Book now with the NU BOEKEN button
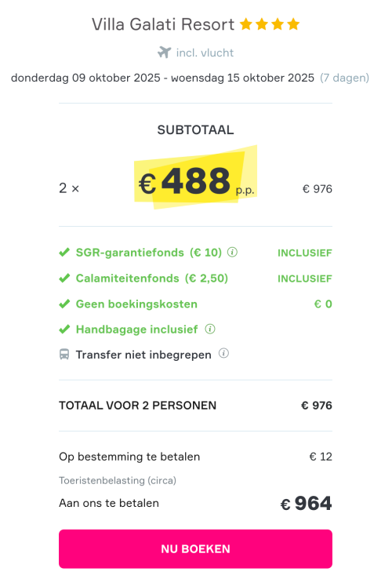 tap(196, 548)
